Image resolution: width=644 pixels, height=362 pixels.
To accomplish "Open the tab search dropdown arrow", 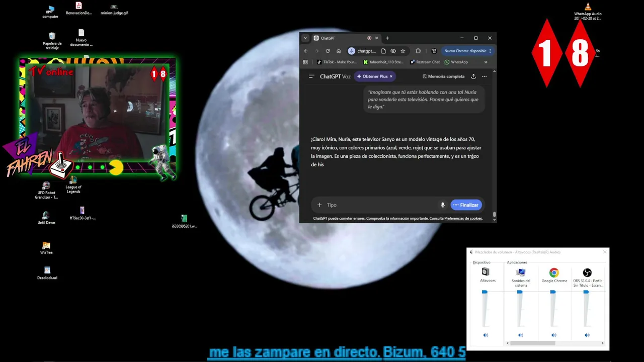I will 305,38.
